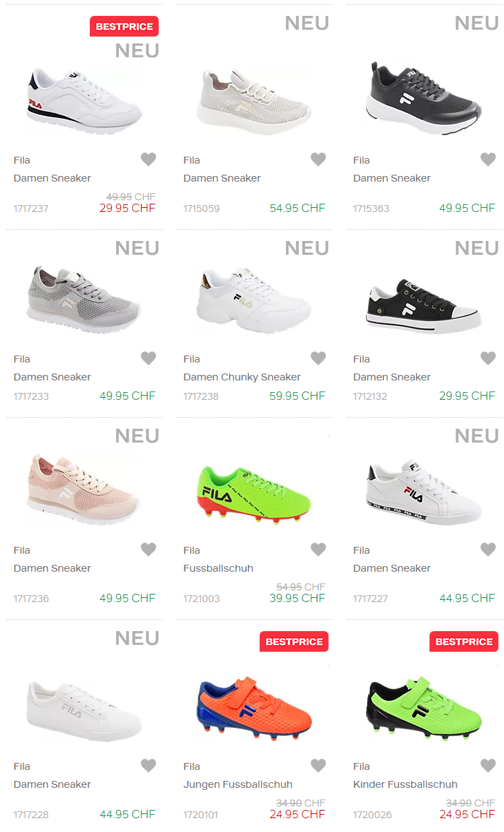Wishlist the pink sneaker 1717236 heart
504x832 pixels.
[x=148, y=550]
